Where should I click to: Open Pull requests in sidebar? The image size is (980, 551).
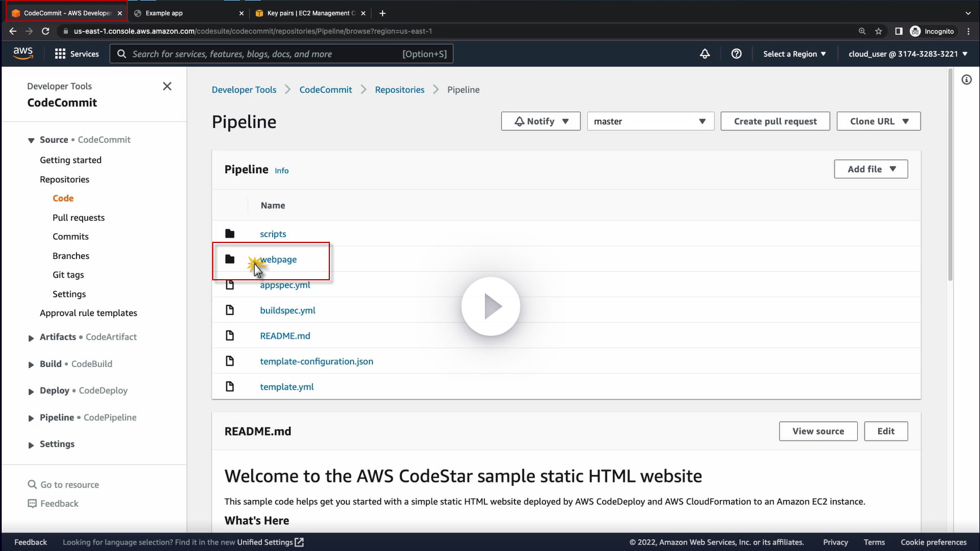pyautogui.click(x=79, y=217)
